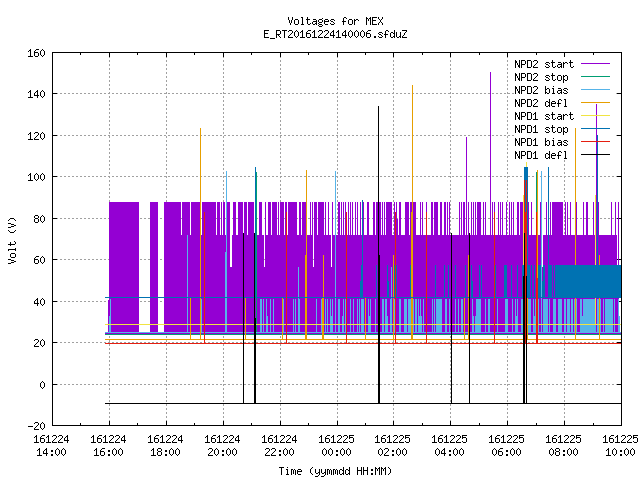This screenshot has width=640, height=480.
Task: Click the 161225 00:00 time tick label
Action: (336, 446)
